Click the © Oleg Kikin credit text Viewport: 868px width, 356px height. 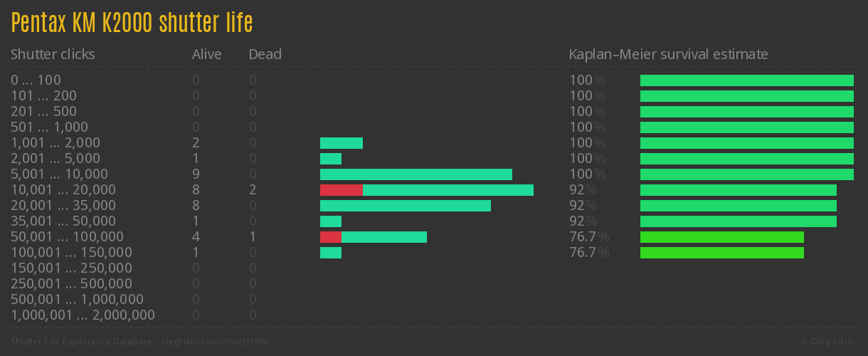tap(828, 342)
